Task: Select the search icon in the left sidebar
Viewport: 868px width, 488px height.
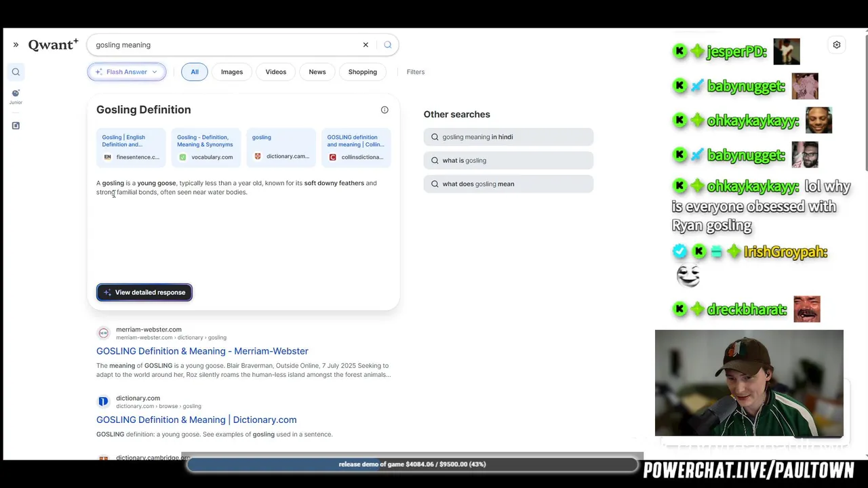Action: [16, 72]
